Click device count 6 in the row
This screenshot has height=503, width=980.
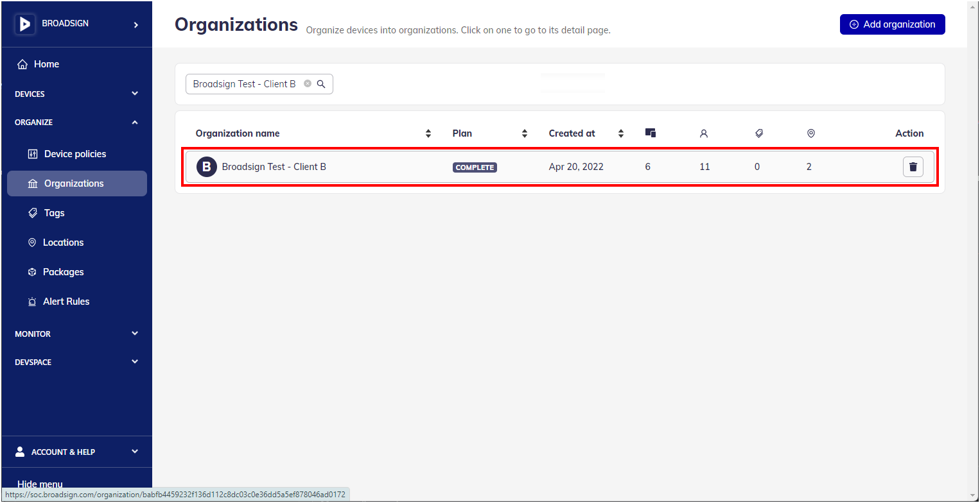coord(648,167)
